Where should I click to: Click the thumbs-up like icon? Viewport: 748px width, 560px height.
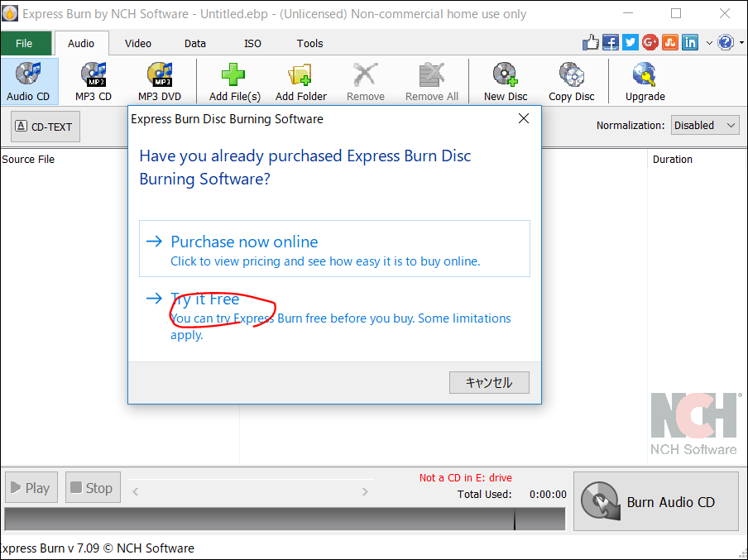(x=591, y=42)
